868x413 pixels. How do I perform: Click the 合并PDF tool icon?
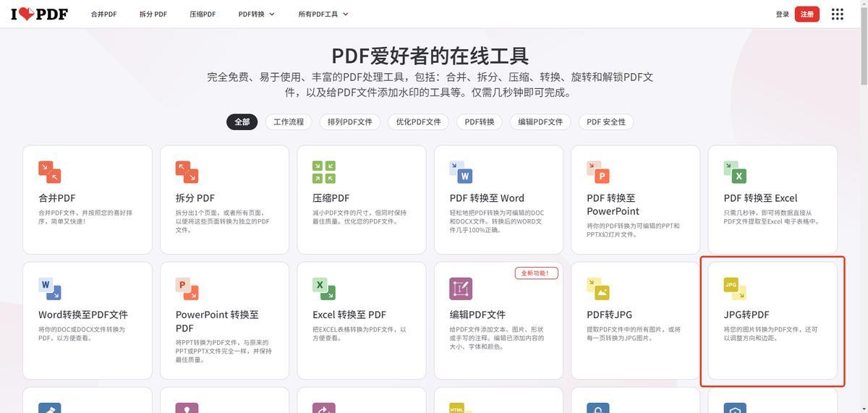49,172
